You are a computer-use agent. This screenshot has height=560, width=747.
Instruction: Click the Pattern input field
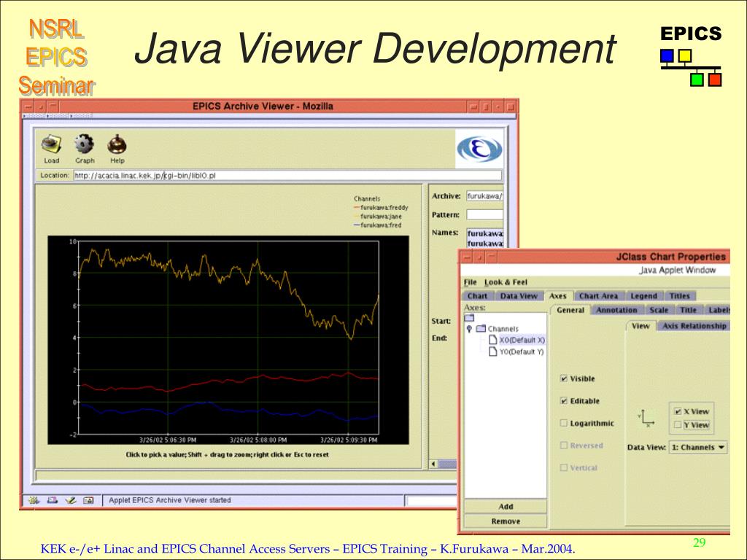point(484,214)
